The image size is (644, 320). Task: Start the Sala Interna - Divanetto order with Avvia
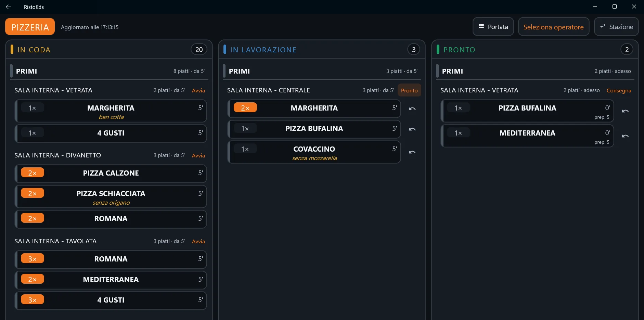tap(198, 155)
